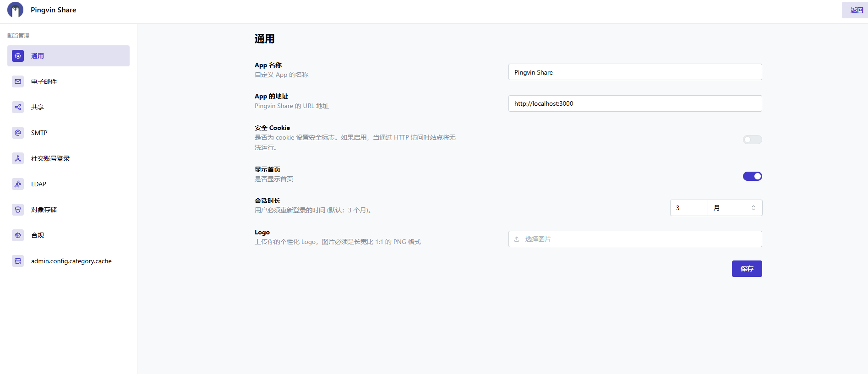Disable the 显示首页 switch
This screenshot has height=374, width=868.
tap(752, 176)
